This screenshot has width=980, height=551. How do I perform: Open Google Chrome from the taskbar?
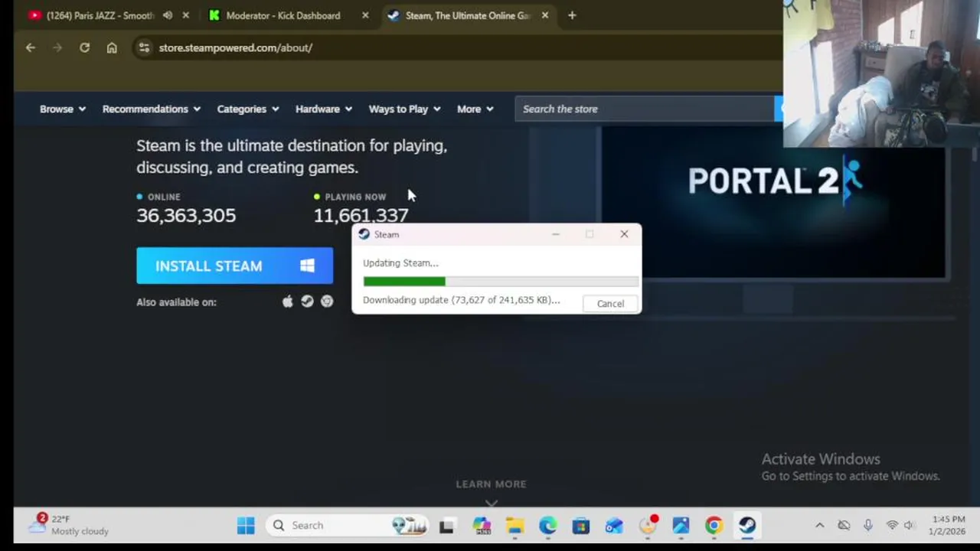pos(714,525)
